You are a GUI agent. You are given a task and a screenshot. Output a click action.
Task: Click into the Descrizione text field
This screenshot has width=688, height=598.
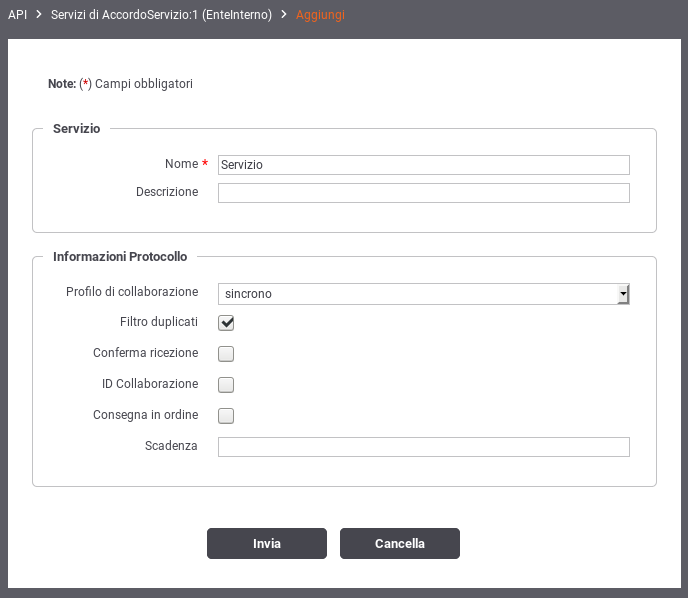pos(424,193)
